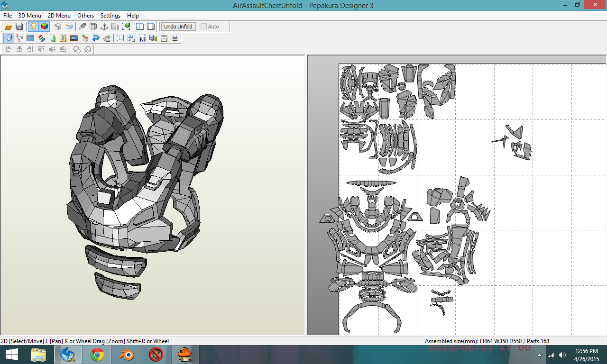The width and height of the screenshot is (607, 364).
Task: Open the 3D Menu
Action: 30,16
